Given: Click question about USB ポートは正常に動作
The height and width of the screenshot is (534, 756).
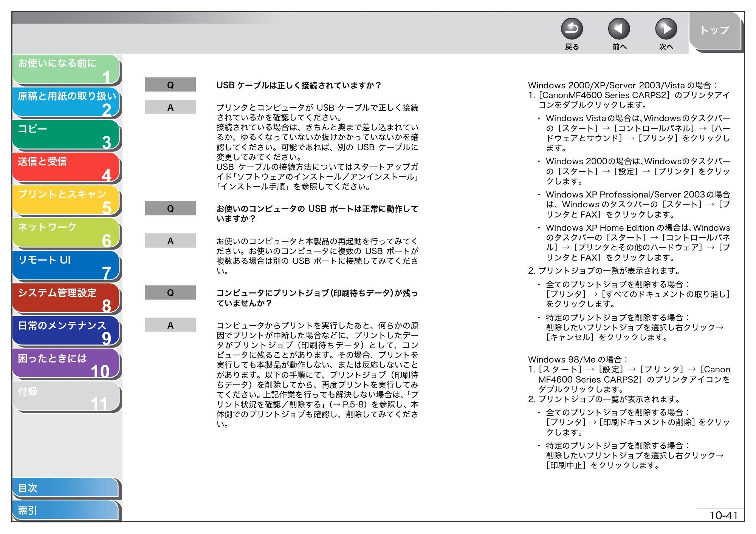Looking at the screenshot, I should (317, 214).
